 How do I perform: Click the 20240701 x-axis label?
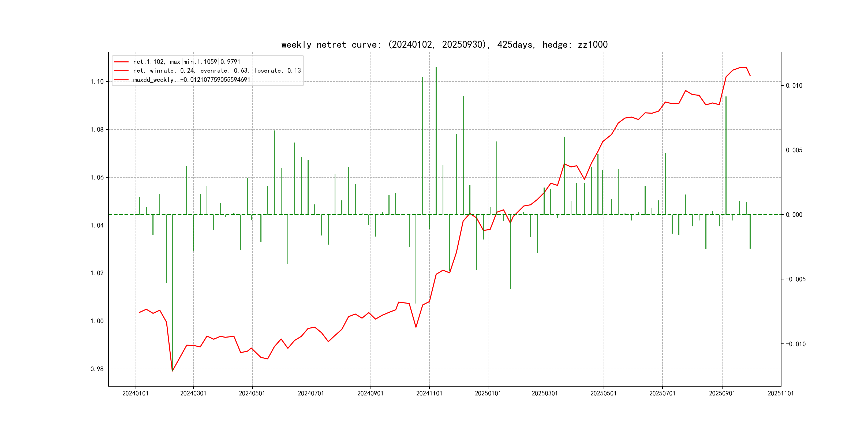pyautogui.click(x=311, y=394)
